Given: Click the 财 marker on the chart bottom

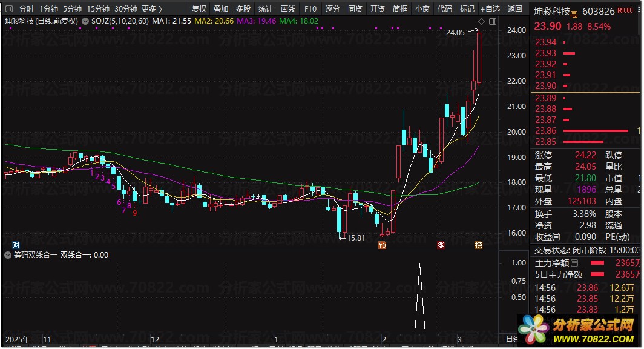Looking at the screenshot, I should point(16,245).
